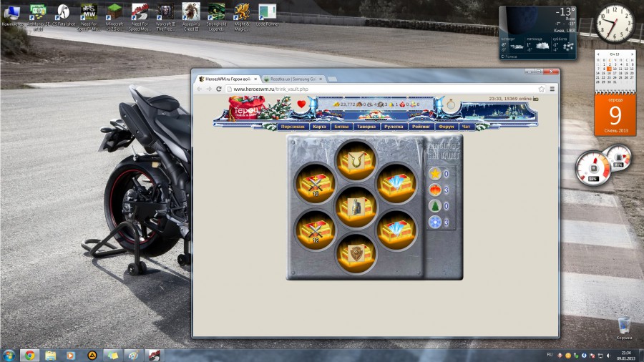Click the weather gadget
644x362 pixels.
[x=537, y=33]
